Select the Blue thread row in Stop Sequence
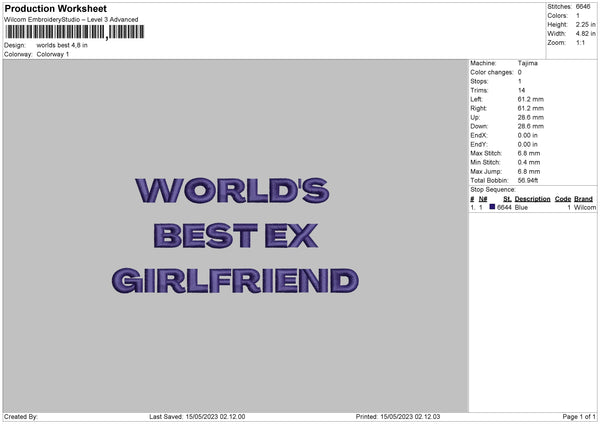This screenshot has height=424, width=600. 532,207
